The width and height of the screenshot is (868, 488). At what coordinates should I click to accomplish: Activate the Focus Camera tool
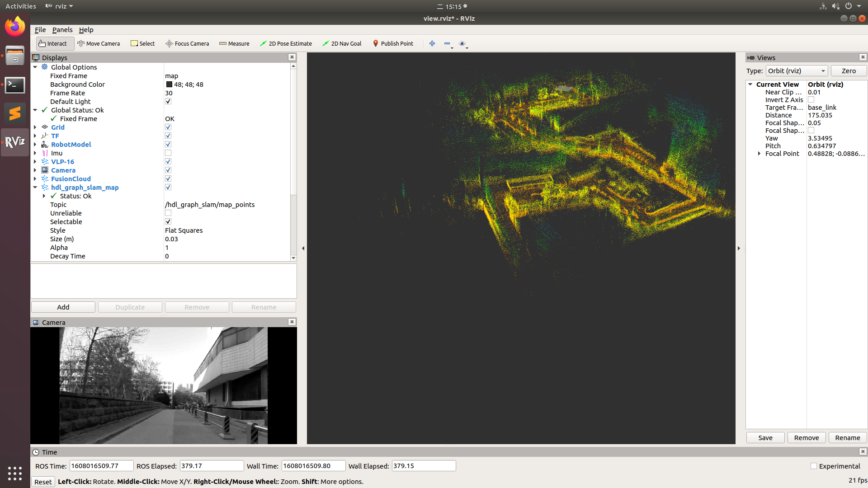(x=187, y=44)
